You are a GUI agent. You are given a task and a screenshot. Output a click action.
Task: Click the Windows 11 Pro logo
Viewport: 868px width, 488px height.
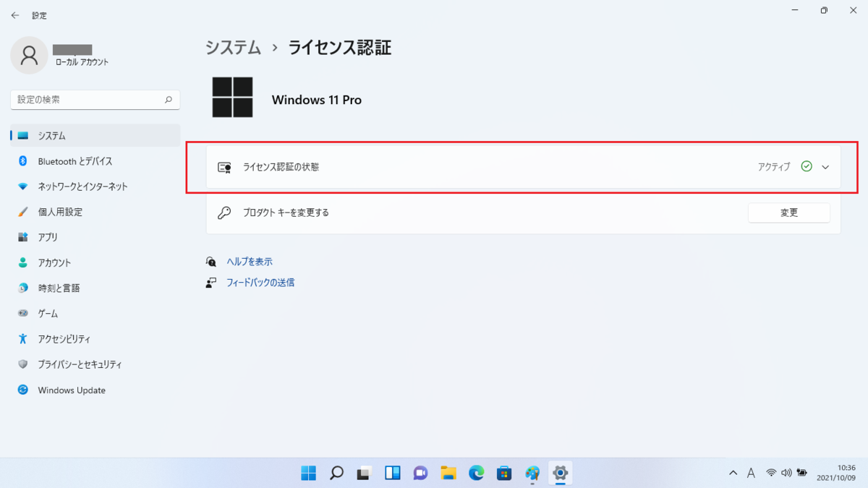[x=233, y=98]
